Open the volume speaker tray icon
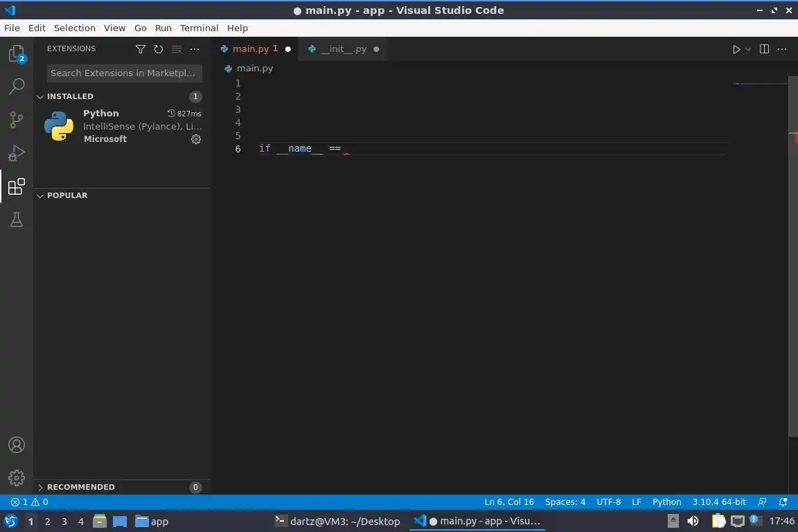The height and width of the screenshot is (532, 798). click(x=693, y=522)
